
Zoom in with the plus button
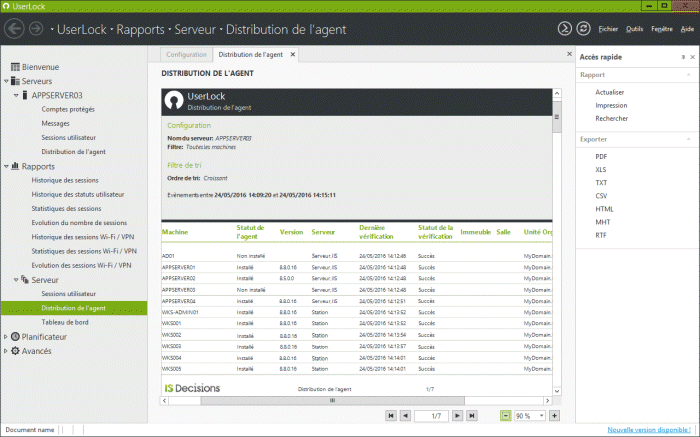554,416
